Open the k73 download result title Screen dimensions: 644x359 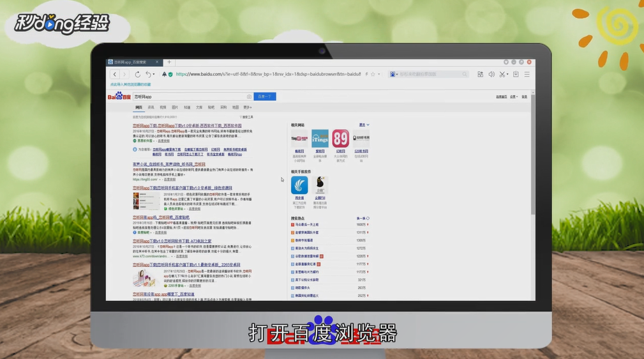pos(172,241)
